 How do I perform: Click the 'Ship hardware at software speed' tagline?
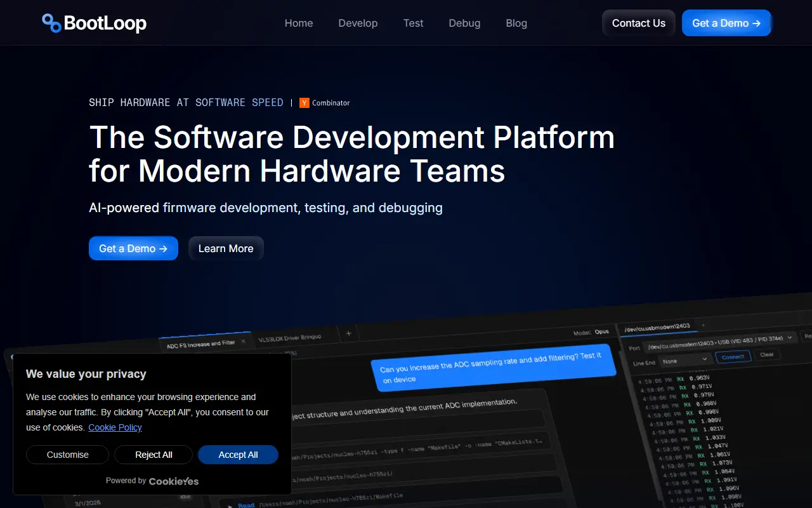[186, 102]
